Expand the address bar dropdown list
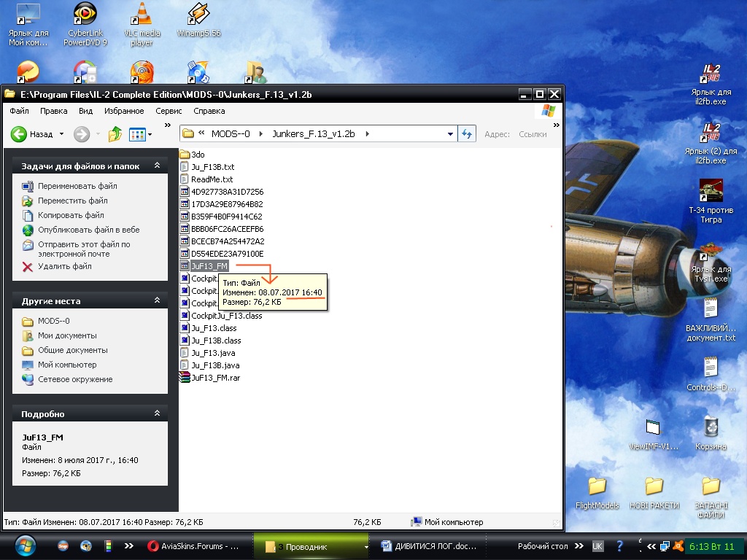Image resolution: width=747 pixels, height=560 pixels. click(450, 134)
